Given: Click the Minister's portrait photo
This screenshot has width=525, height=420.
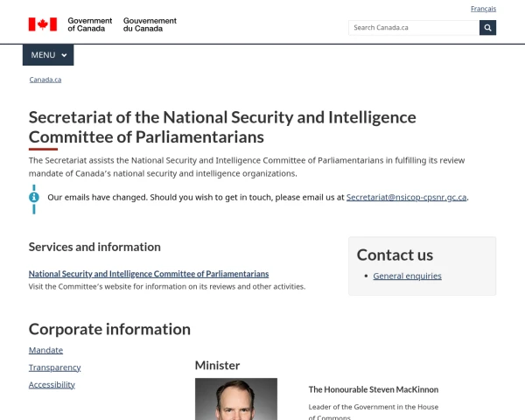Looking at the screenshot, I should click(235, 399).
